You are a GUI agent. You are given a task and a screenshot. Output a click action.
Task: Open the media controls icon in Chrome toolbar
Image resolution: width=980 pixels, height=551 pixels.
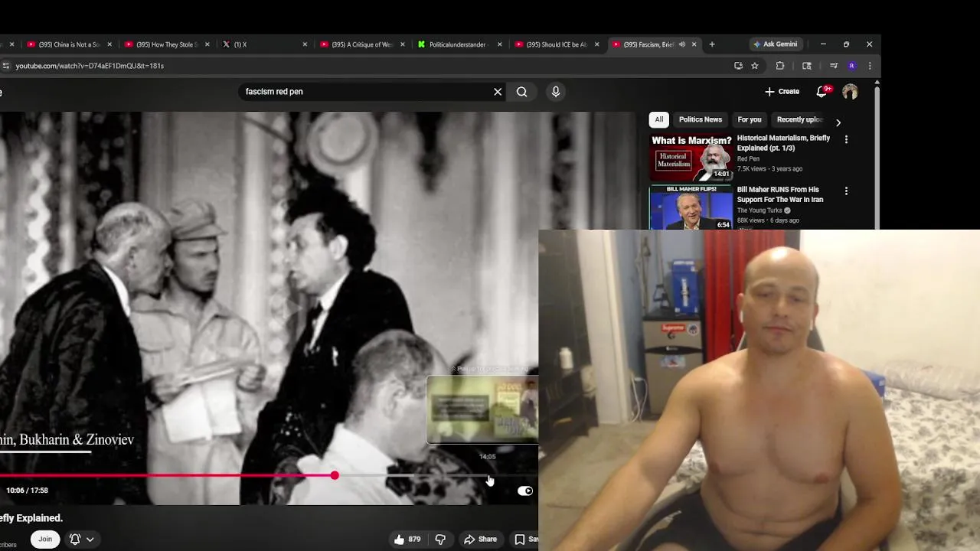[x=834, y=66]
